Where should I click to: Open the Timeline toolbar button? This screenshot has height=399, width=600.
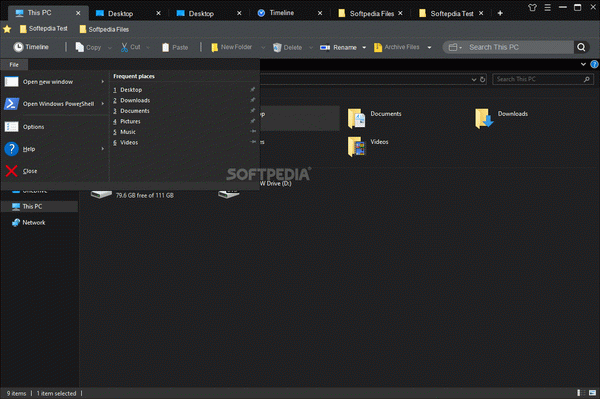[31, 47]
